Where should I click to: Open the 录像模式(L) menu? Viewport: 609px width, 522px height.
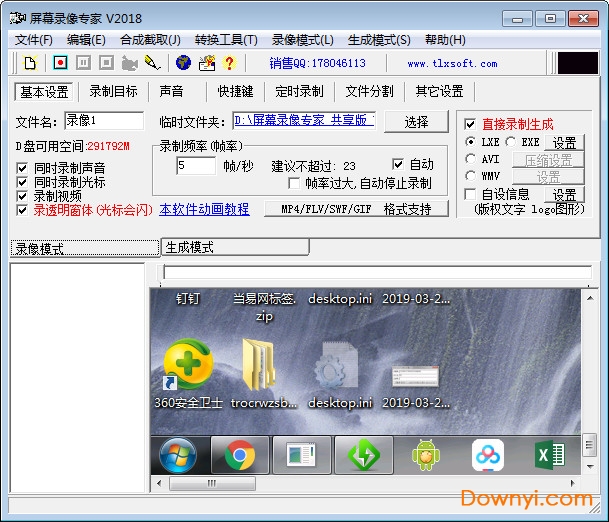tap(301, 40)
